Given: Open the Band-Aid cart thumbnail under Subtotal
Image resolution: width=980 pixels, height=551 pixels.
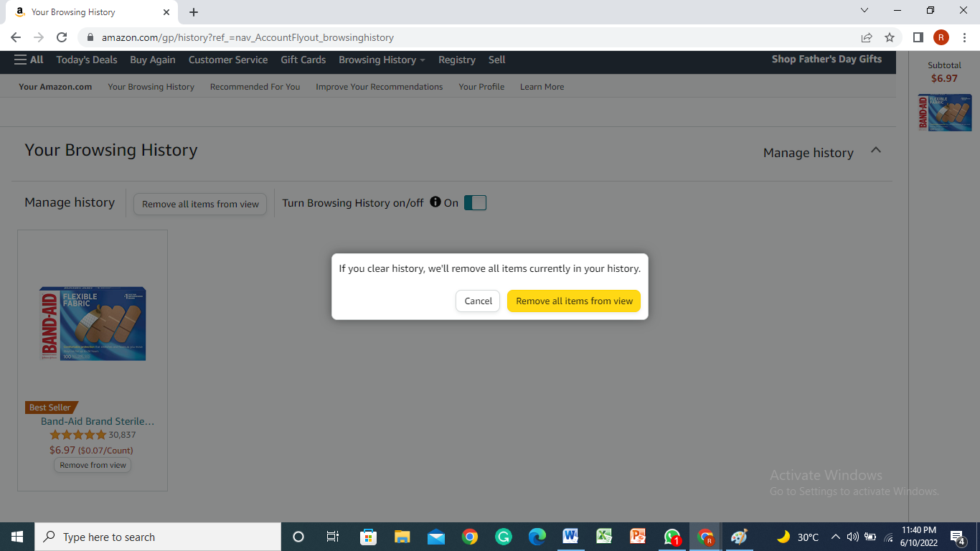Looking at the screenshot, I should coord(945,113).
